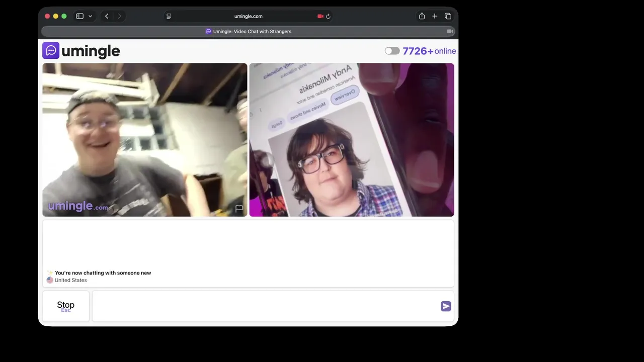Click the stranger's video feed
The image size is (644, 362).
145,140
